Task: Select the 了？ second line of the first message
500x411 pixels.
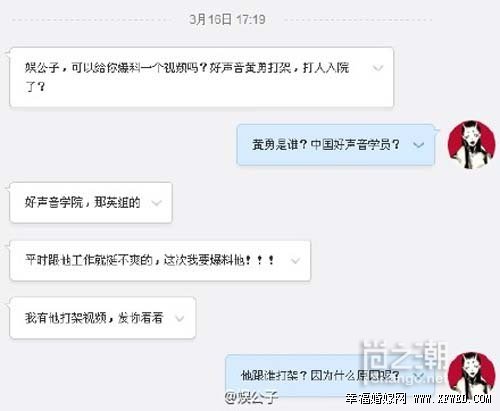Action: 35,87
